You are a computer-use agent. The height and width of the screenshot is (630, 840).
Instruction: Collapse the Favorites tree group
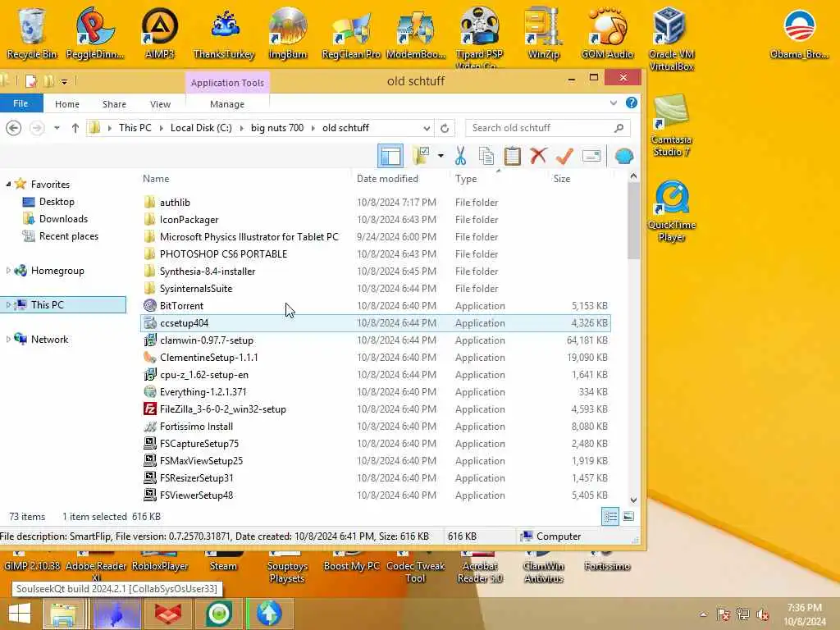(8, 185)
